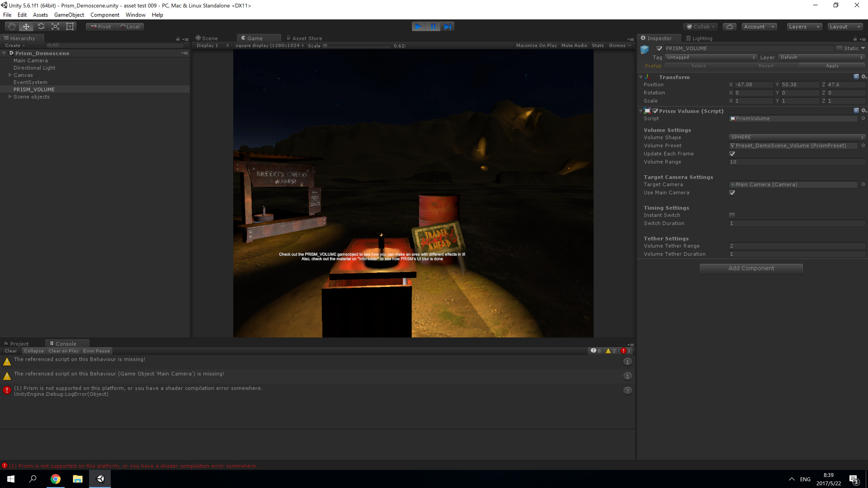
Task: Select the Rect Transform tool
Action: (70, 26)
